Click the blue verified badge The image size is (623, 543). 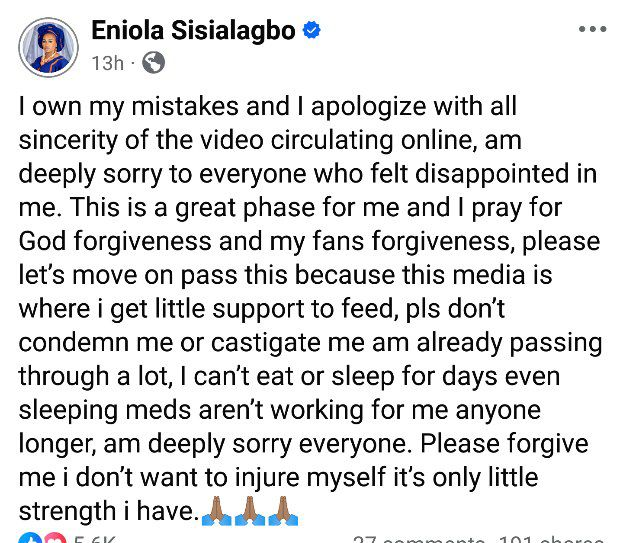point(312,31)
